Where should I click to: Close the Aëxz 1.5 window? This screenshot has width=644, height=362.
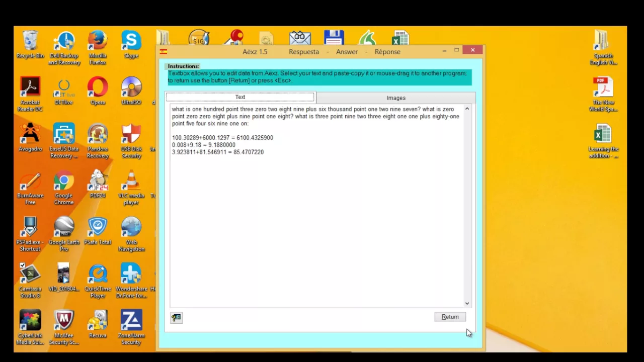coord(472,50)
